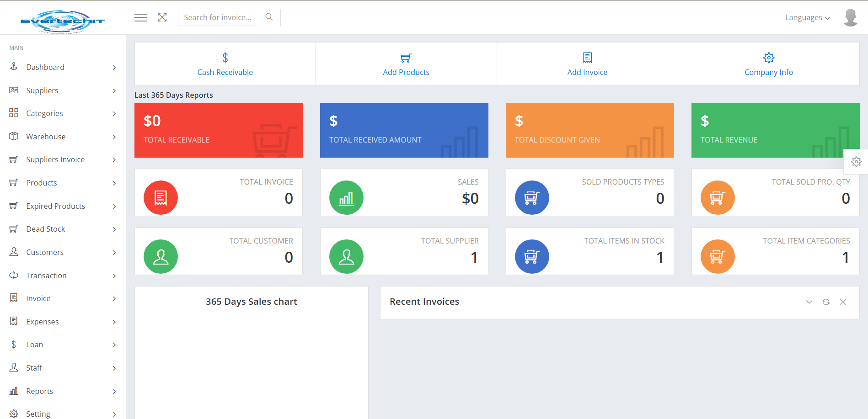Viewport: 868px width, 419px height.
Task: Close the Recent Invoices panel
Action: pyautogui.click(x=843, y=302)
